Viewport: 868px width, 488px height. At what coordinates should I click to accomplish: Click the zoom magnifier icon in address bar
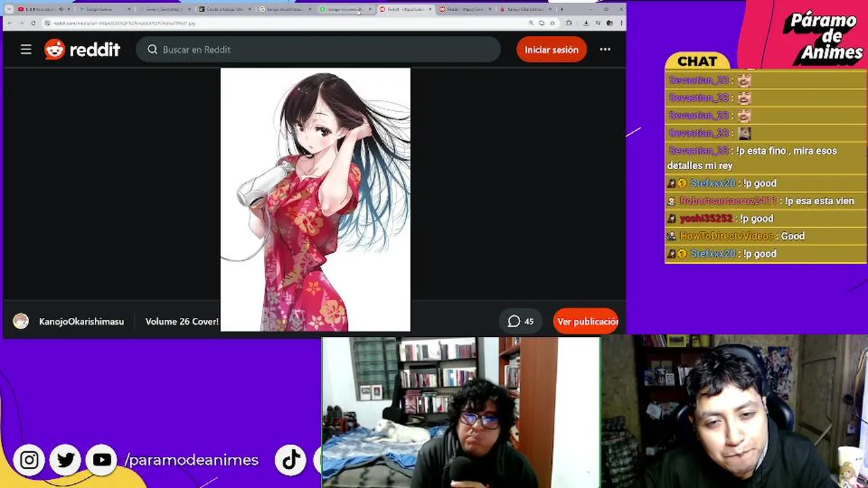531,23
